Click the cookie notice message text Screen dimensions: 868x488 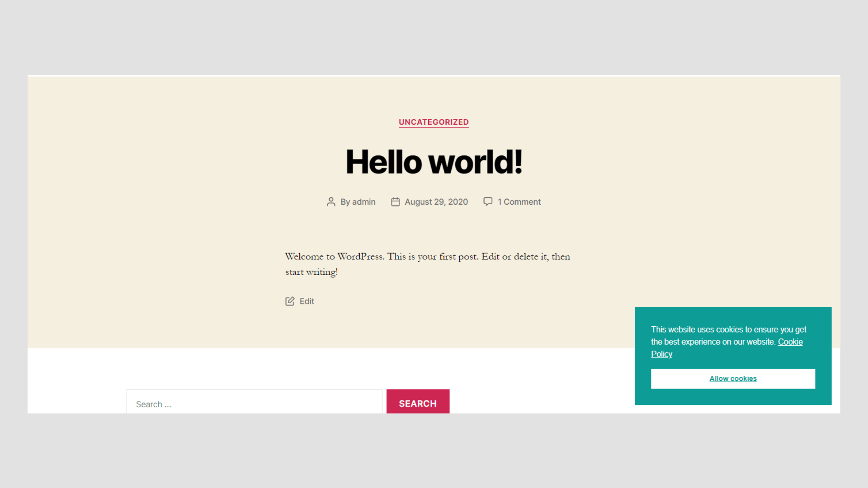729,342
